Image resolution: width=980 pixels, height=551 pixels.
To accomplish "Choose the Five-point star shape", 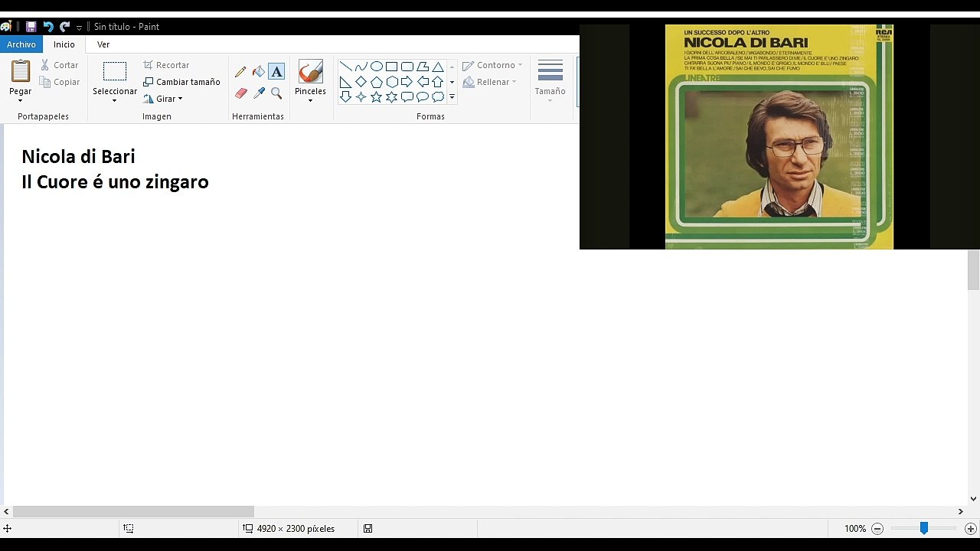I will point(377,97).
